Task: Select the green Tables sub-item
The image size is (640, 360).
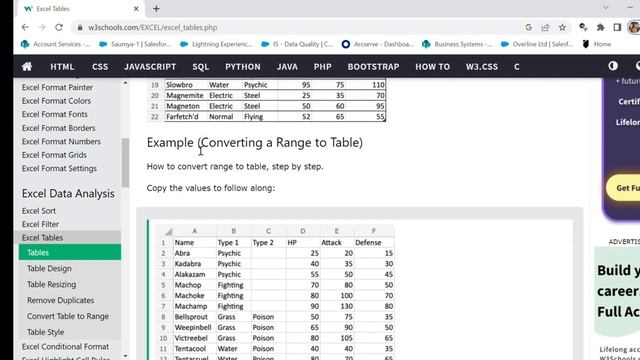Action: (x=70, y=252)
